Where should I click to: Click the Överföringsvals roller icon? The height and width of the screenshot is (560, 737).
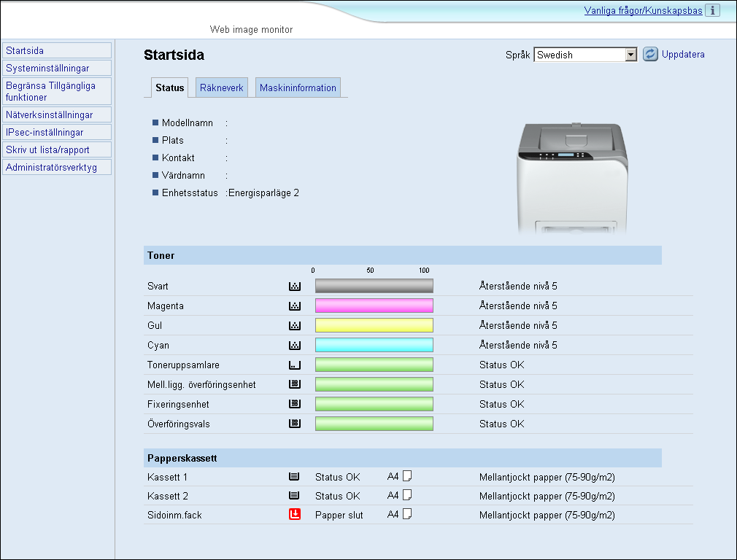(295, 424)
